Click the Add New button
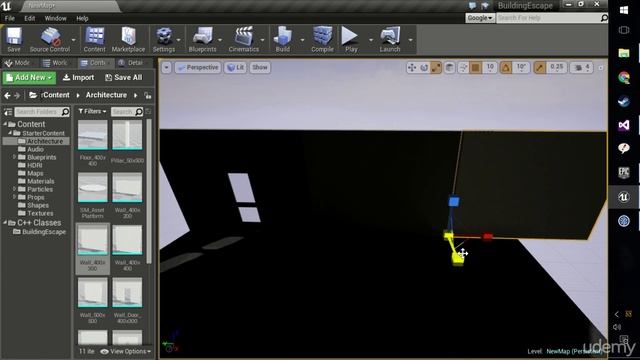Image resolution: width=640 pixels, height=360 pixels. pyautogui.click(x=29, y=78)
